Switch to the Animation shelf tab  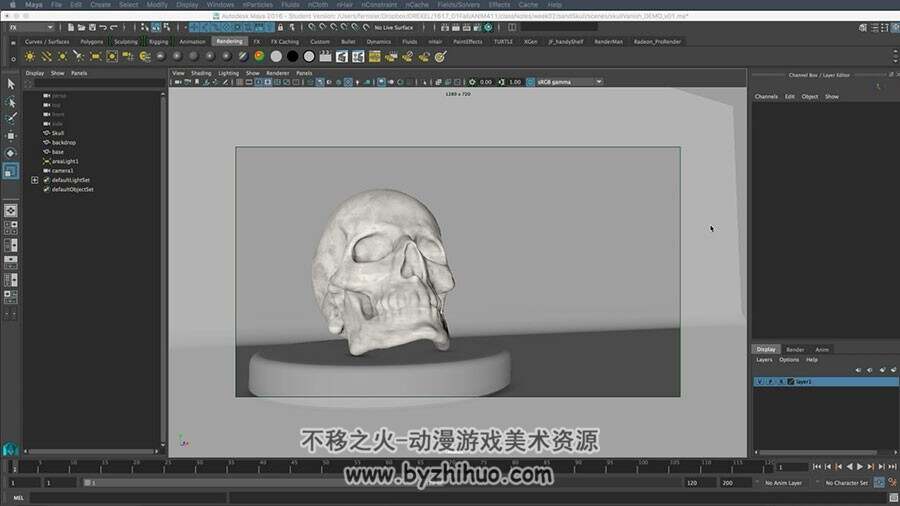(192, 42)
